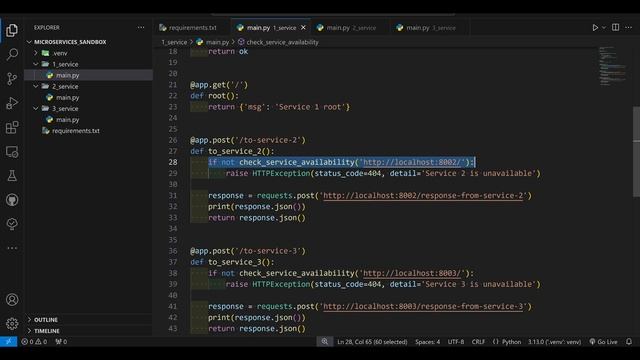Click line number 36 in gutter
This screenshot has height=360, width=640.
173,251
